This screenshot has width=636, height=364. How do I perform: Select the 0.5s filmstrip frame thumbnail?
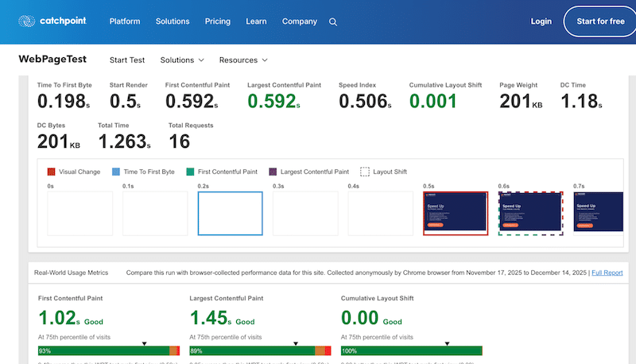coord(455,213)
